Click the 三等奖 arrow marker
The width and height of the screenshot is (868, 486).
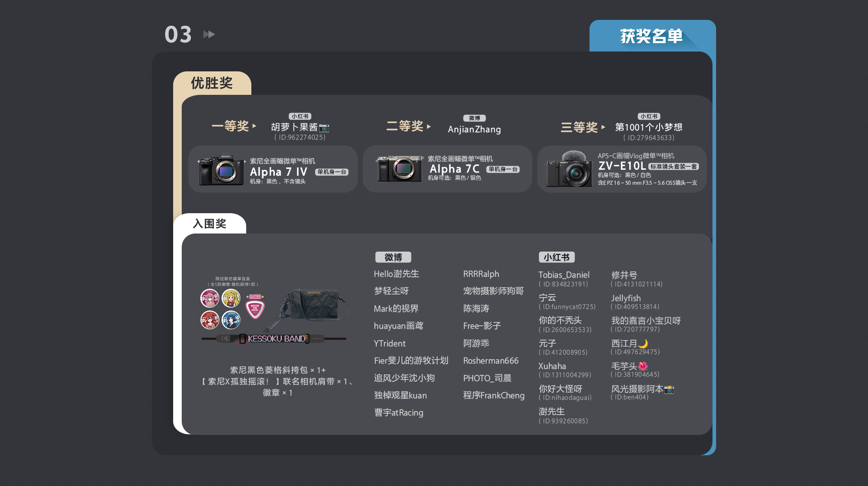click(x=603, y=127)
